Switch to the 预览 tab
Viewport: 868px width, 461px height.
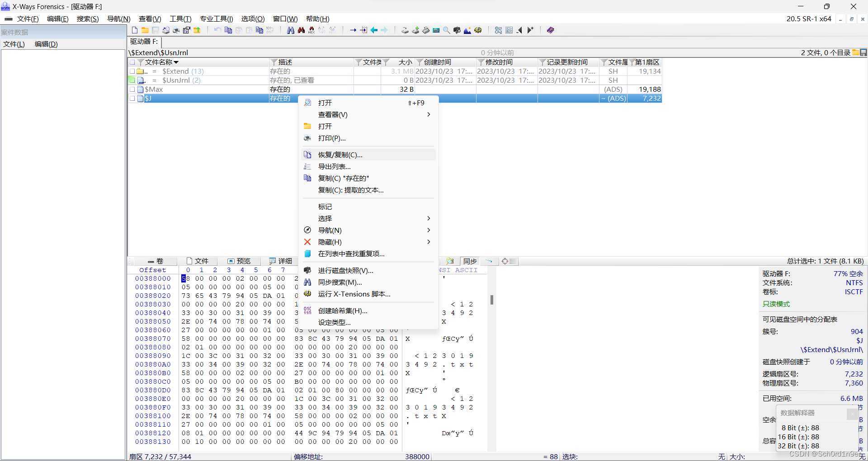click(242, 261)
